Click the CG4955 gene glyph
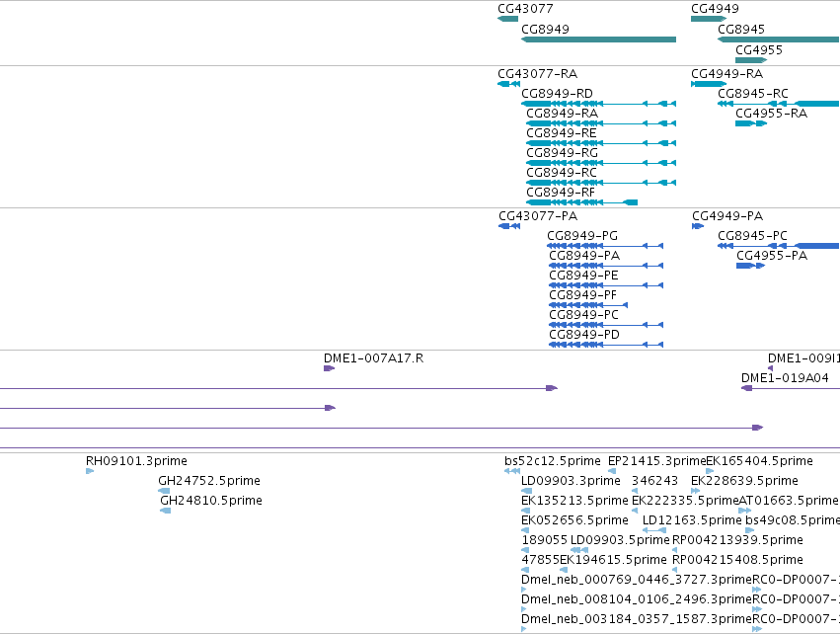Viewport: 840px width, 634px height. click(751, 60)
